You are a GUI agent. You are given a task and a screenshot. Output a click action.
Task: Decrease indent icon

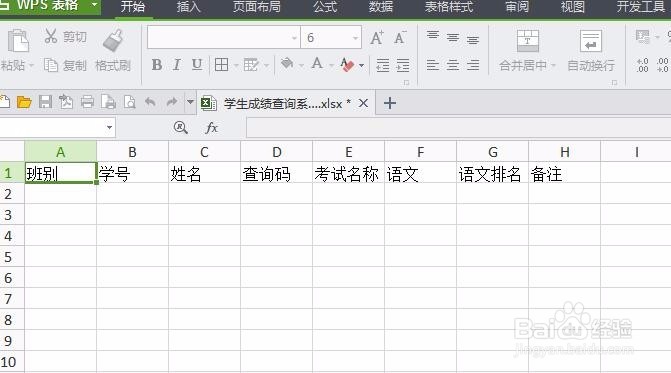coord(383,65)
